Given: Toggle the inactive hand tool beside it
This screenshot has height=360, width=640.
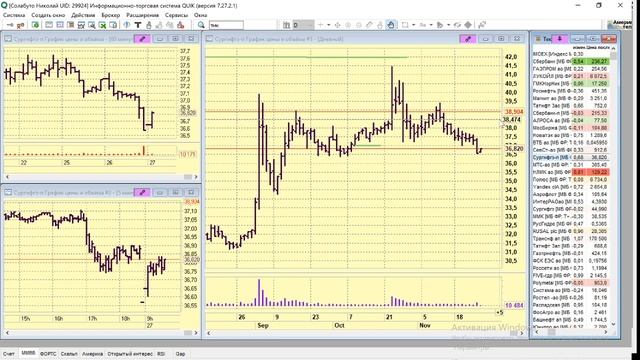Looking at the screenshot, I should coord(380,25).
